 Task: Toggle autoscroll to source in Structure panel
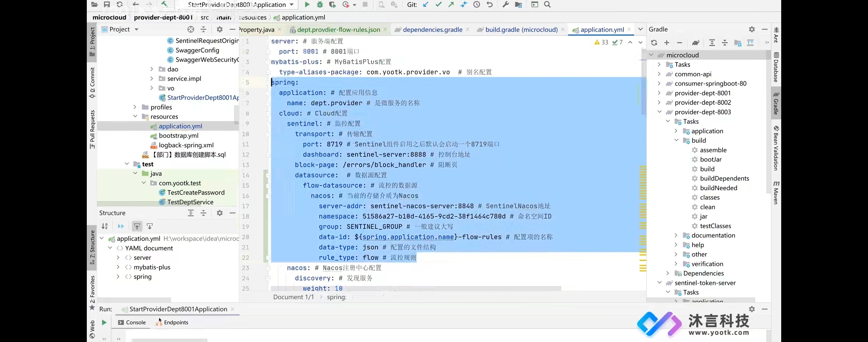pos(137,226)
